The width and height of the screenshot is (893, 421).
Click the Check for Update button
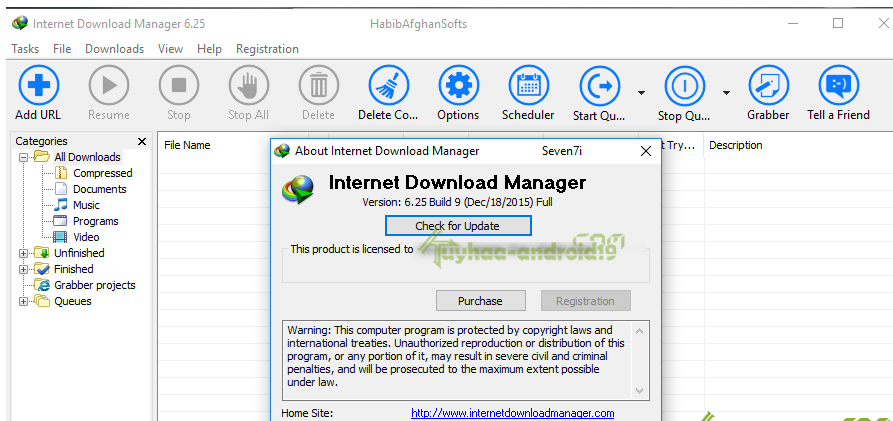(x=458, y=226)
